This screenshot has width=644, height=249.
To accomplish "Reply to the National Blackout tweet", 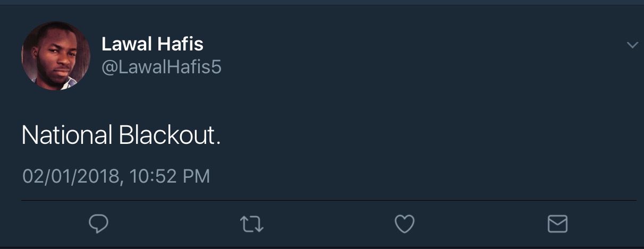I will tap(98, 224).
